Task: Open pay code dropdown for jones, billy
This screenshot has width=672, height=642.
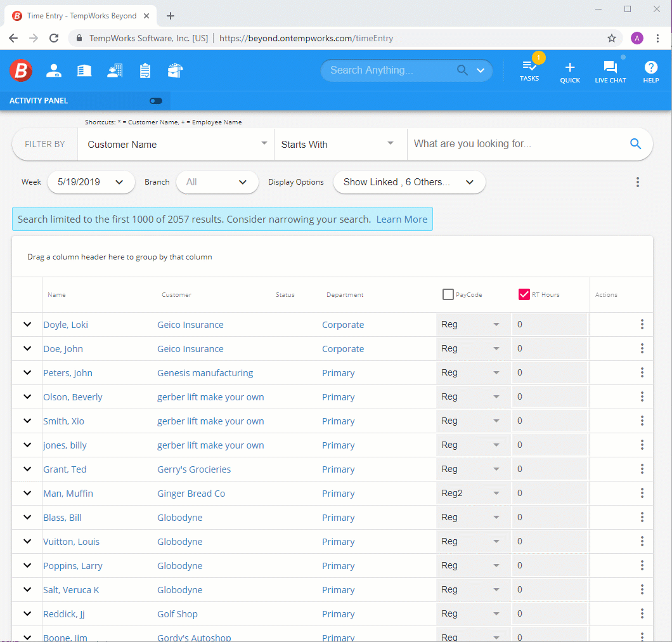Action: click(x=473, y=445)
